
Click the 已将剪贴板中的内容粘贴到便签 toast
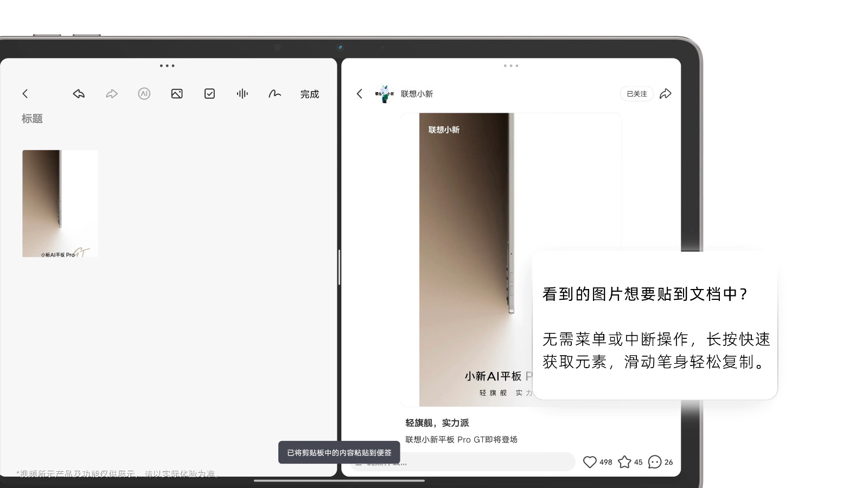pos(339,452)
